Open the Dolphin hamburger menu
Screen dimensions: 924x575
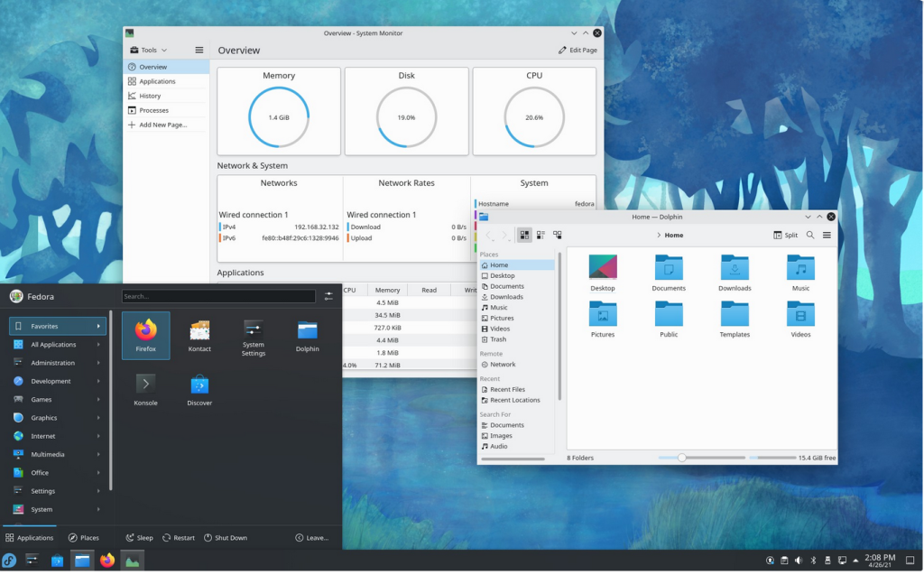click(x=827, y=235)
